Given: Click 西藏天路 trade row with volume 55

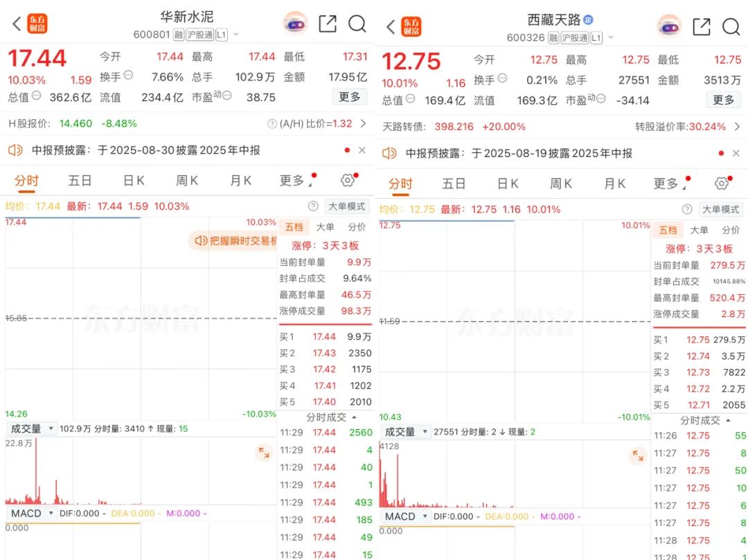Looking at the screenshot, I should pos(700,435).
